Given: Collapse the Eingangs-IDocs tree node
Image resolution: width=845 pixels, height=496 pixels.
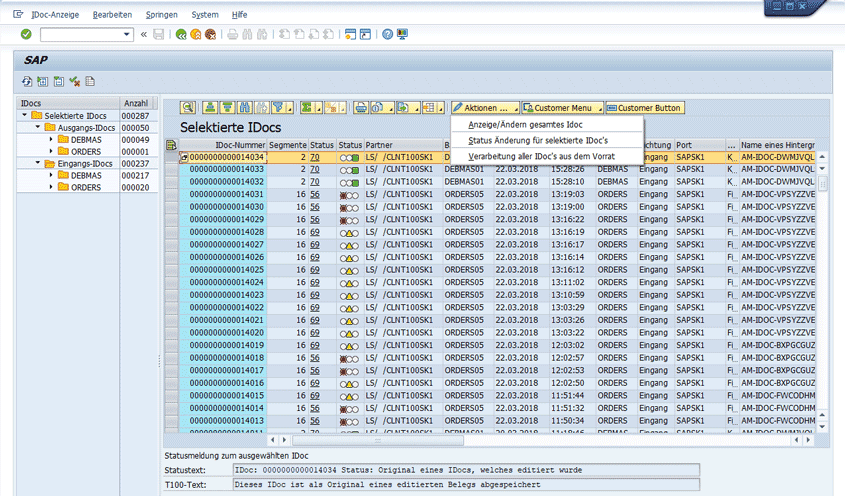Looking at the screenshot, I should click(x=38, y=163).
